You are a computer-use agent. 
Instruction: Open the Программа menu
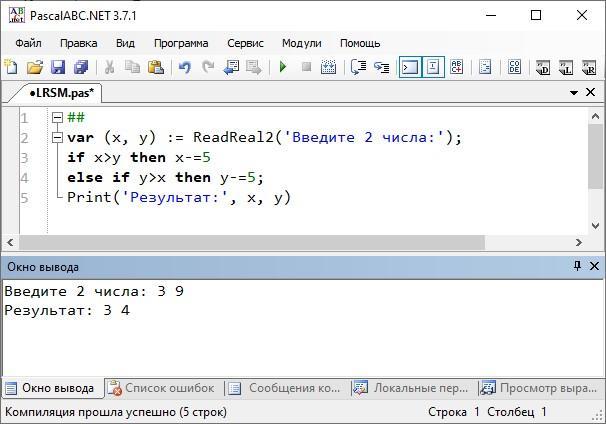coord(181,43)
